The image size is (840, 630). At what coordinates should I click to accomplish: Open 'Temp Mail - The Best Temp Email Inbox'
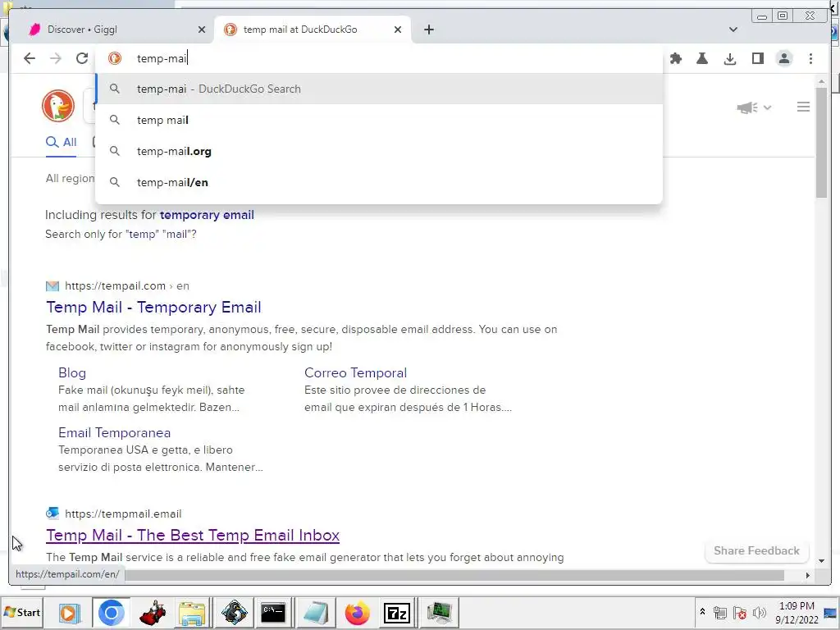[x=193, y=535]
